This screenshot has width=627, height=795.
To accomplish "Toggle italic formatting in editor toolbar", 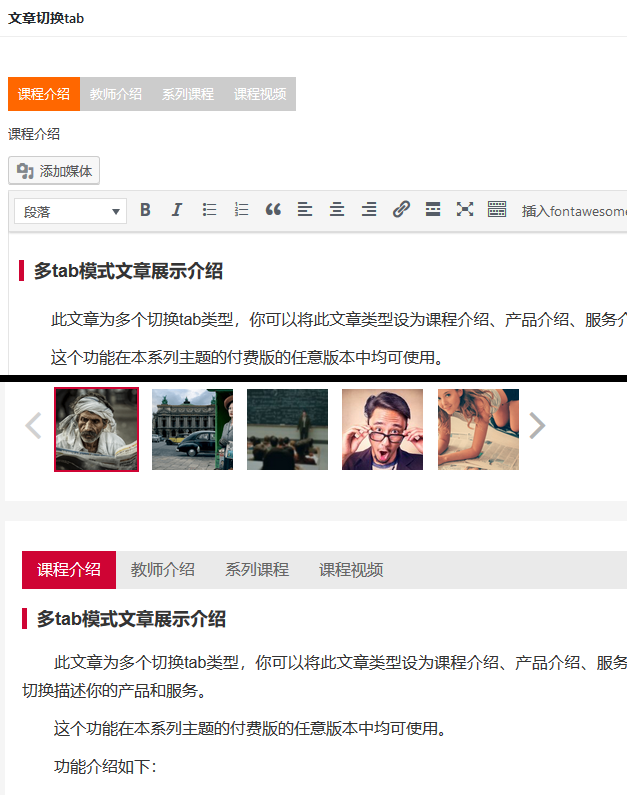I will tap(176, 209).
